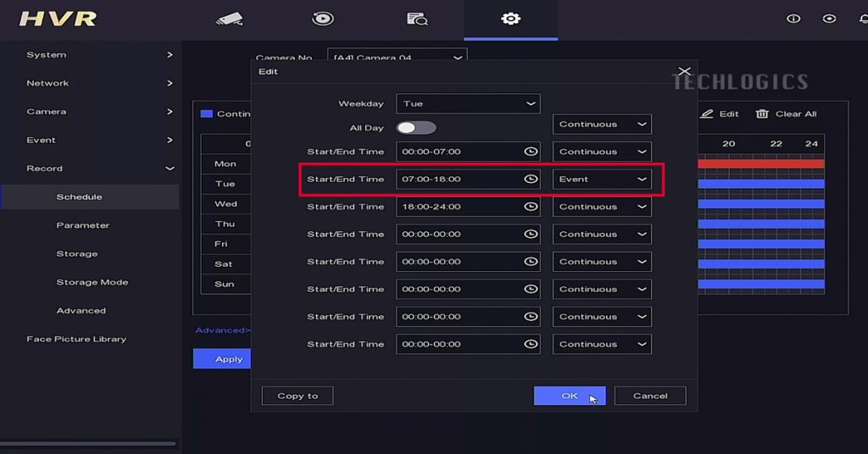Select Parameter in Record submenu
This screenshot has width=868, height=454.
83,225
